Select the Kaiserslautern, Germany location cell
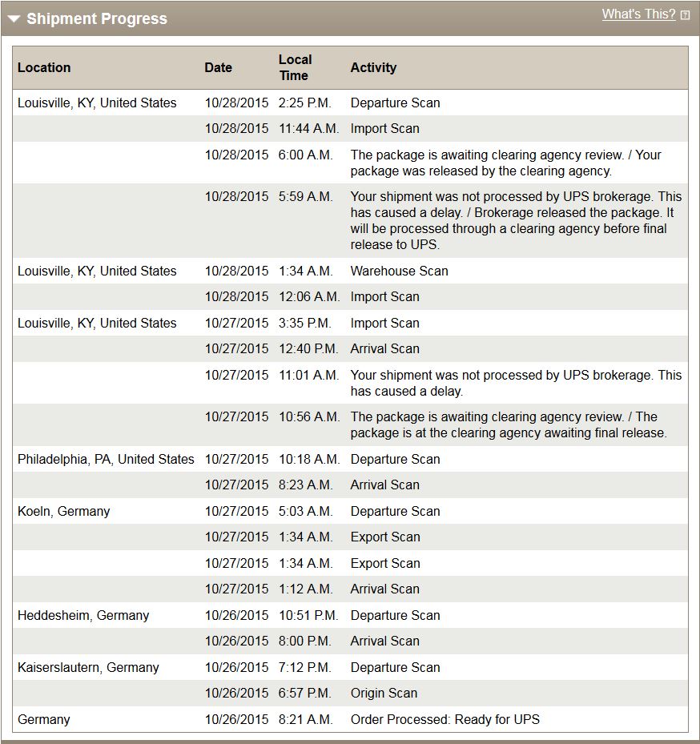 88,667
